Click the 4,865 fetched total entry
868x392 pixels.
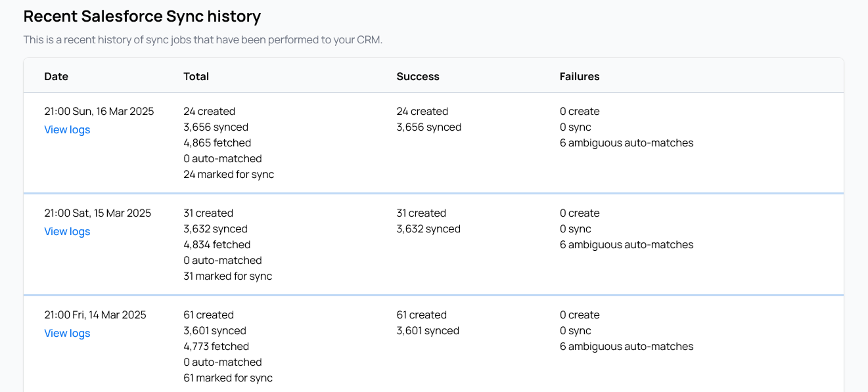(217, 143)
